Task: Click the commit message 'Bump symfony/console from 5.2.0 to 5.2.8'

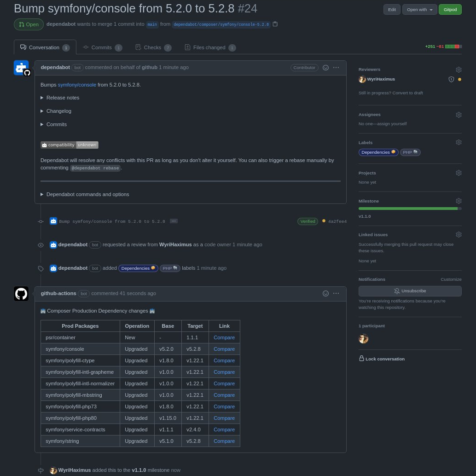Action: [x=112, y=221]
